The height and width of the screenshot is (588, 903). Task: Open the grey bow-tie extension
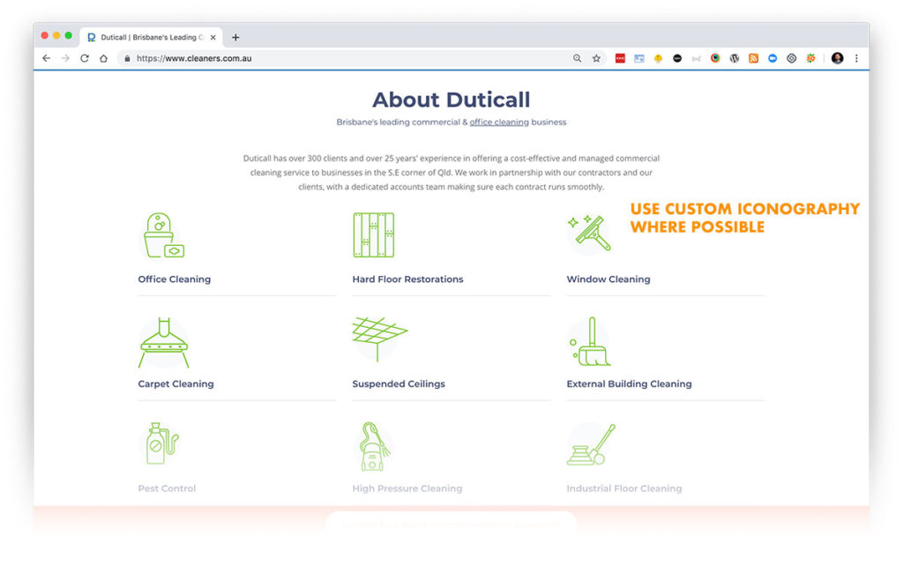pos(697,58)
